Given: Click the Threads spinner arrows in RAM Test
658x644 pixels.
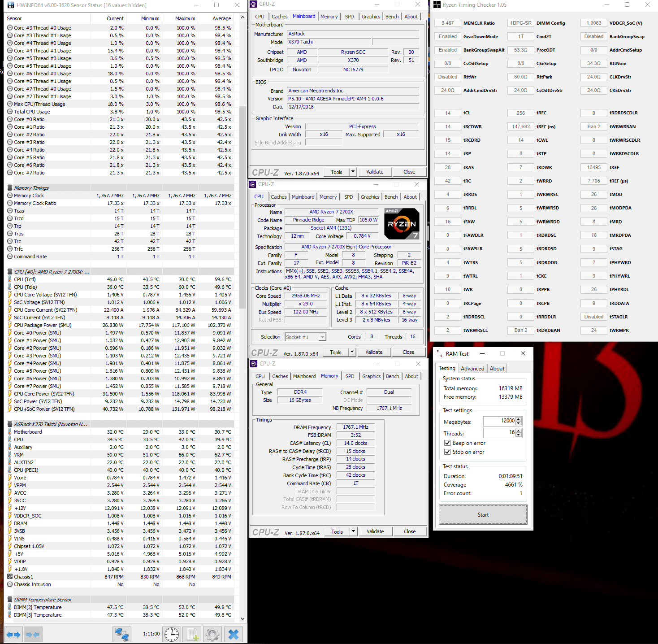Looking at the screenshot, I should point(519,433).
